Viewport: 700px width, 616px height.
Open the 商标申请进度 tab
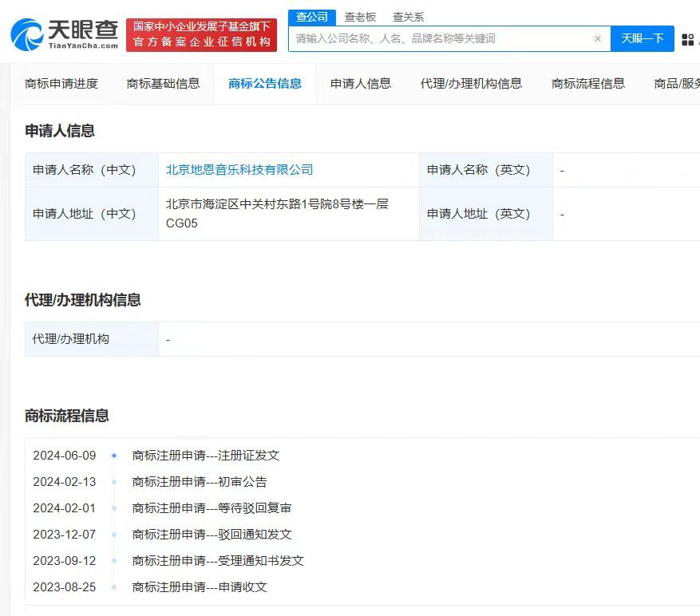click(x=61, y=82)
